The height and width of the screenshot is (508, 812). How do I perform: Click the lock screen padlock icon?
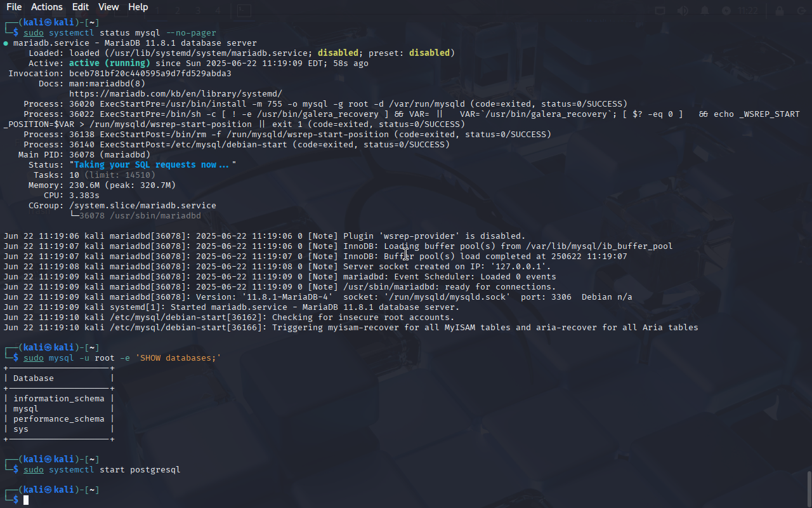coord(779,11)
